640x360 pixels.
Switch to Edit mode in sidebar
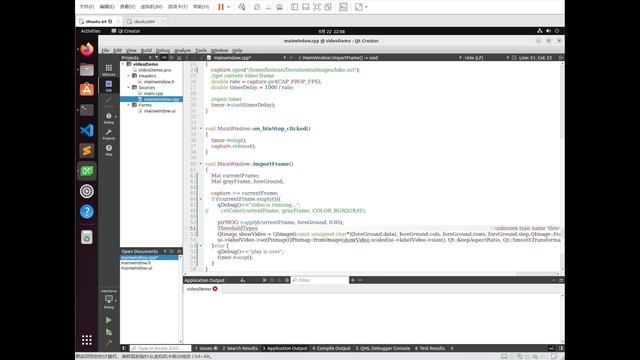109,86
